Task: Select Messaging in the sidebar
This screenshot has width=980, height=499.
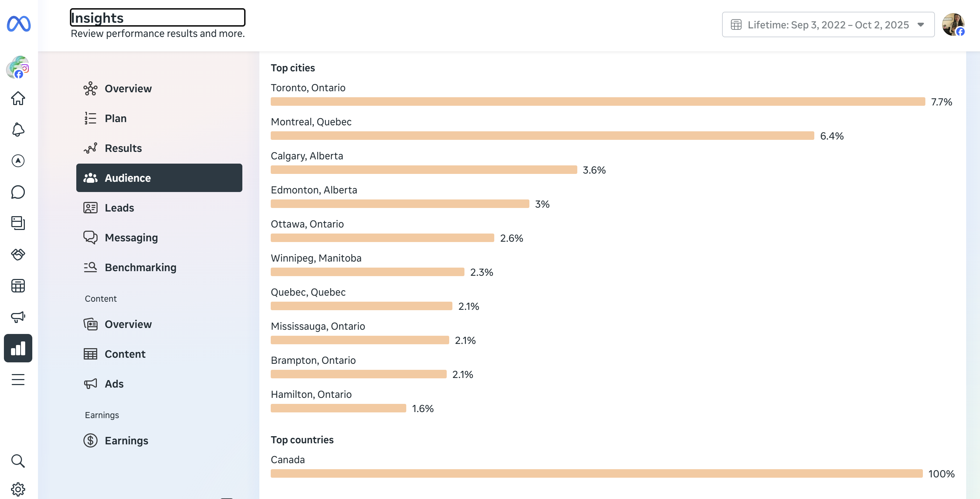Action: point(131,237)
